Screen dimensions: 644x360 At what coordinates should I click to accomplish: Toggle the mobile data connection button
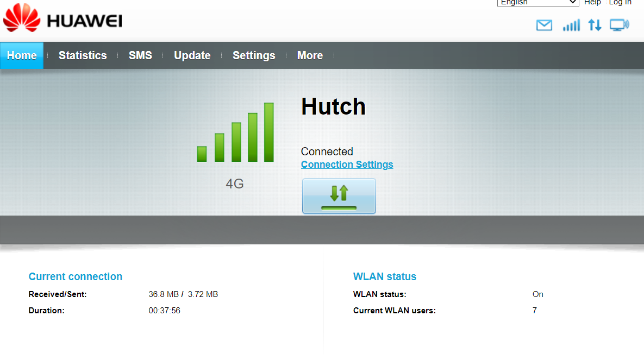[x=339, y=196]
